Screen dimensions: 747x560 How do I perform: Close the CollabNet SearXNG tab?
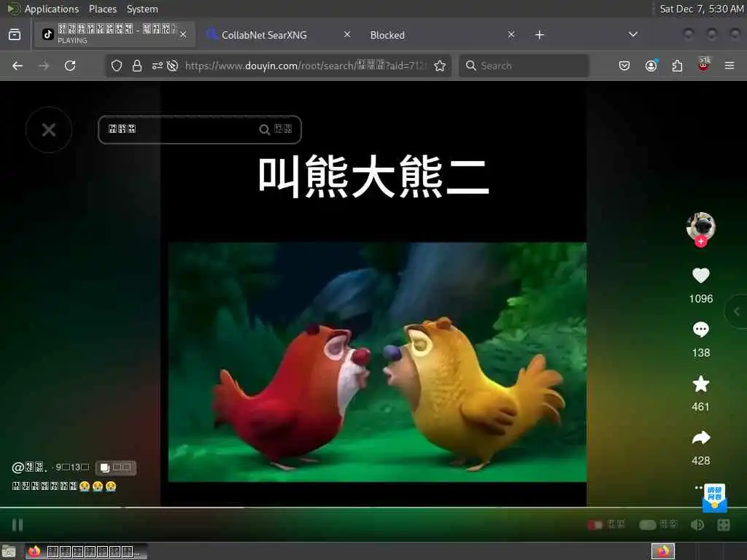click(x=347, y=34)
